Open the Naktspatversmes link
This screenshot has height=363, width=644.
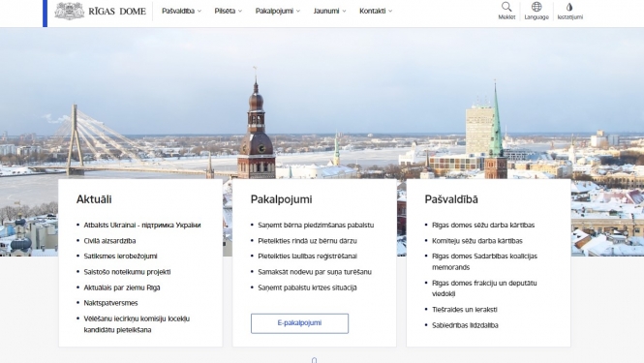point(111,303)
